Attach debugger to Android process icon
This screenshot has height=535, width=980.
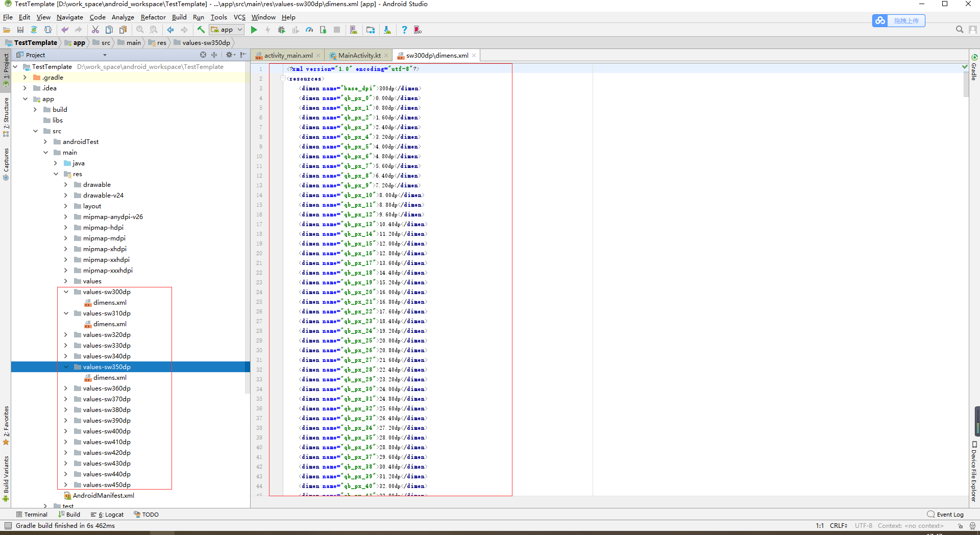(323, 30)
